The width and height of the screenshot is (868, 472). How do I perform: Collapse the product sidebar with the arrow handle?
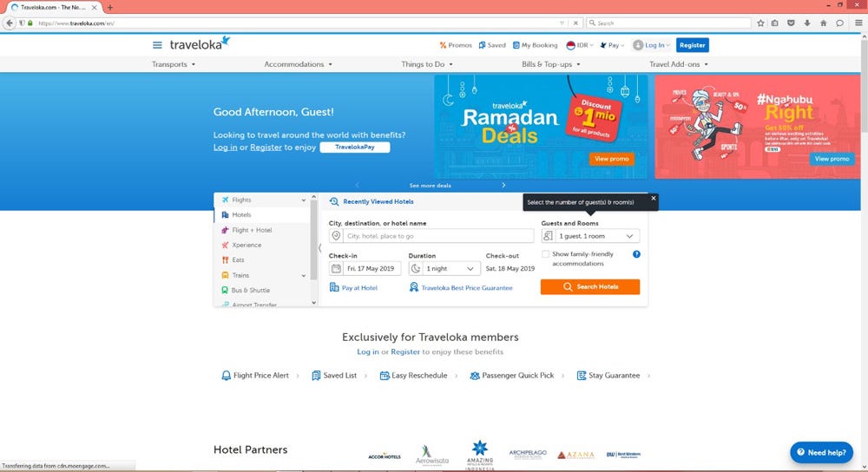click(x=320, y=248)
